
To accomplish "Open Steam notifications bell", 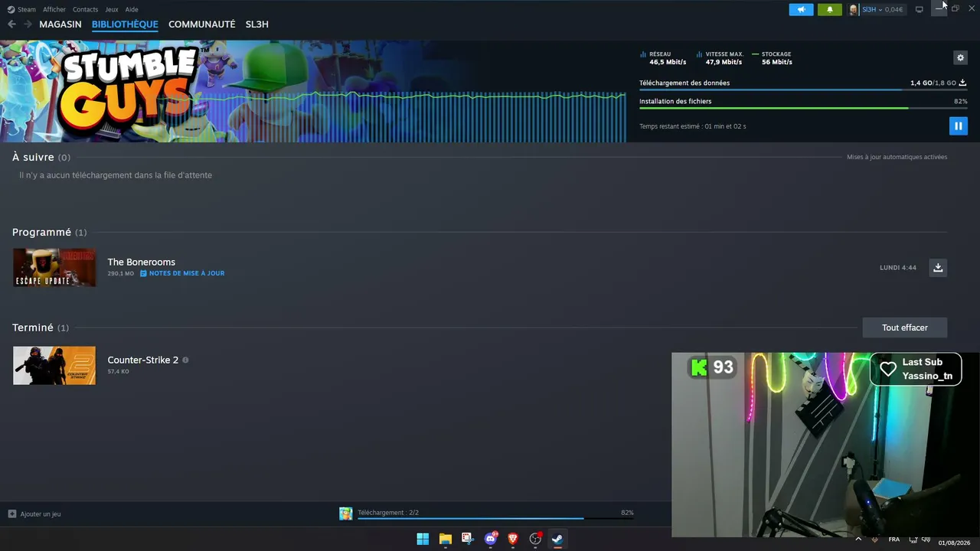I will click(x=829, y=9).
